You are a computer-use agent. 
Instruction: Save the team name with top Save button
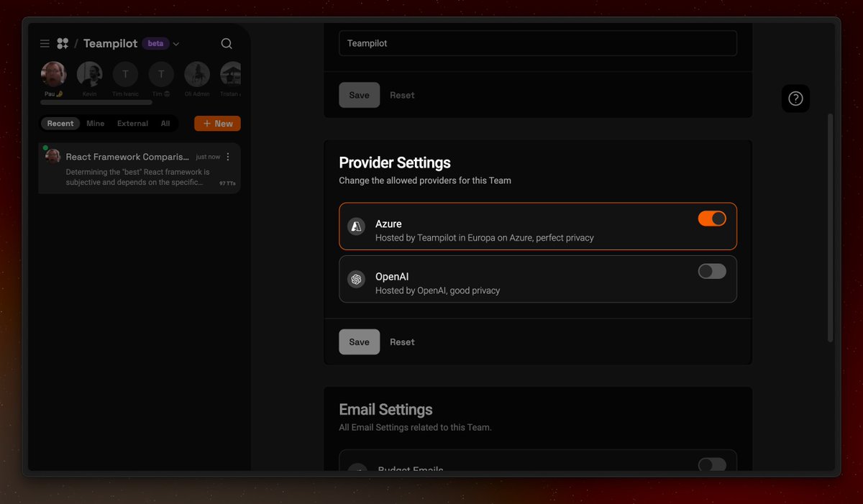click(360, 95)
